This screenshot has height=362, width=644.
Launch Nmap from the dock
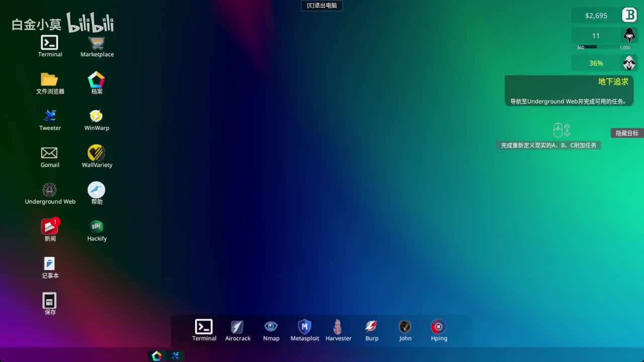pyautogui.click(x=271, y=327)
